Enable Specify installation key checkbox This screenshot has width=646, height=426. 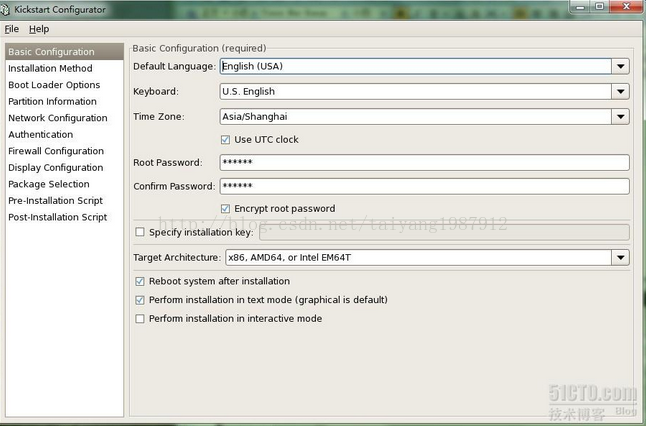pyautogui.click(x=140, y=232)
